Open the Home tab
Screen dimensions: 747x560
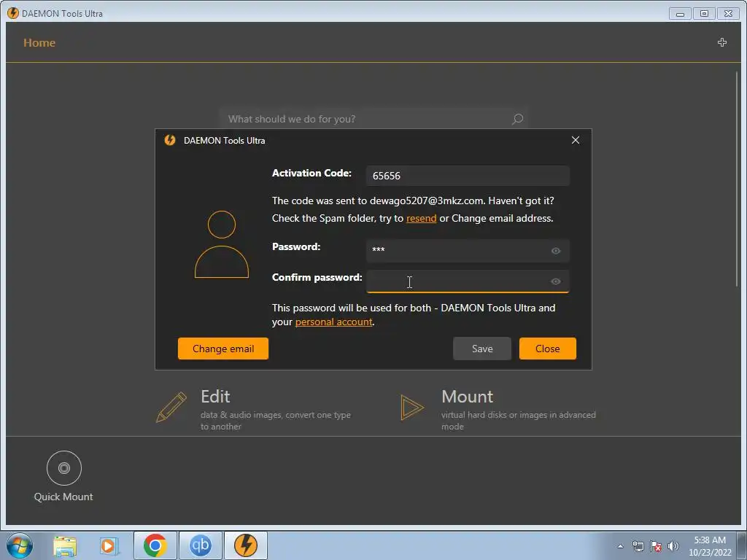(x=39, y=43)
